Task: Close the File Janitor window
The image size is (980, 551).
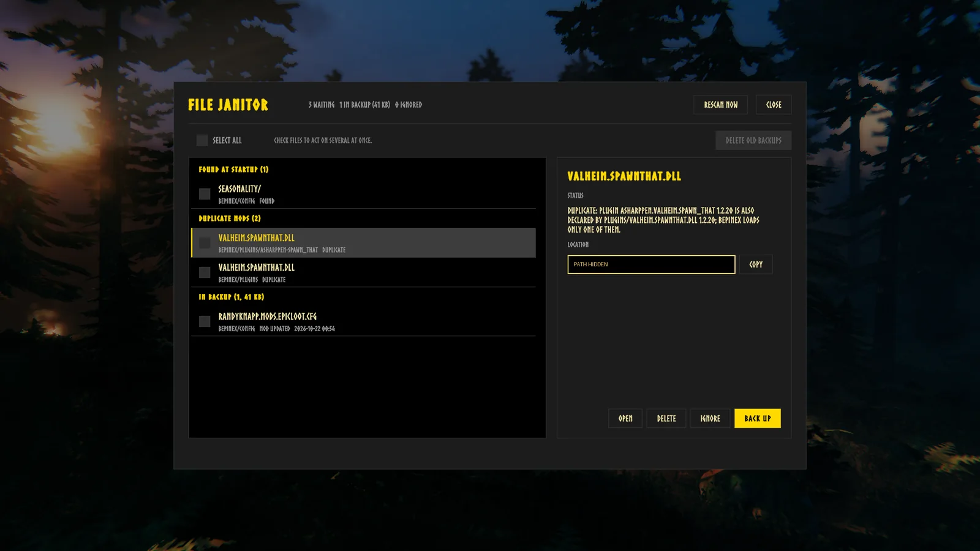Action: coord(774,105)
